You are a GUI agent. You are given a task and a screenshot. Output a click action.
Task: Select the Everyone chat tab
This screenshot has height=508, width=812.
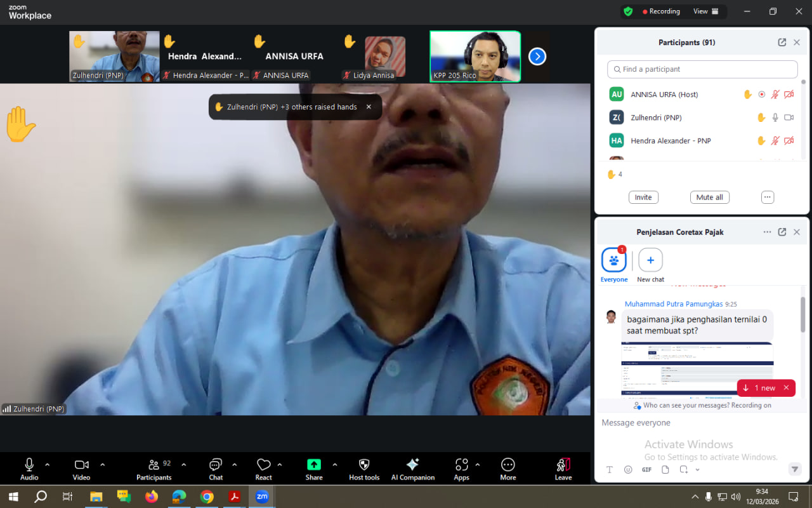tap(613, 261)
